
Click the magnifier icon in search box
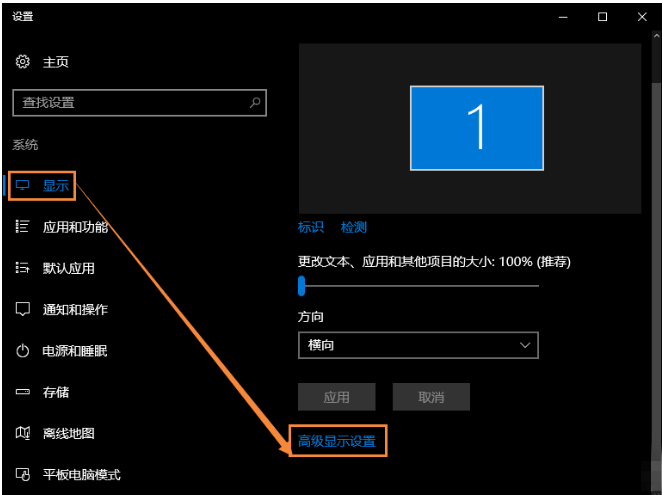(x=255, y=102)
